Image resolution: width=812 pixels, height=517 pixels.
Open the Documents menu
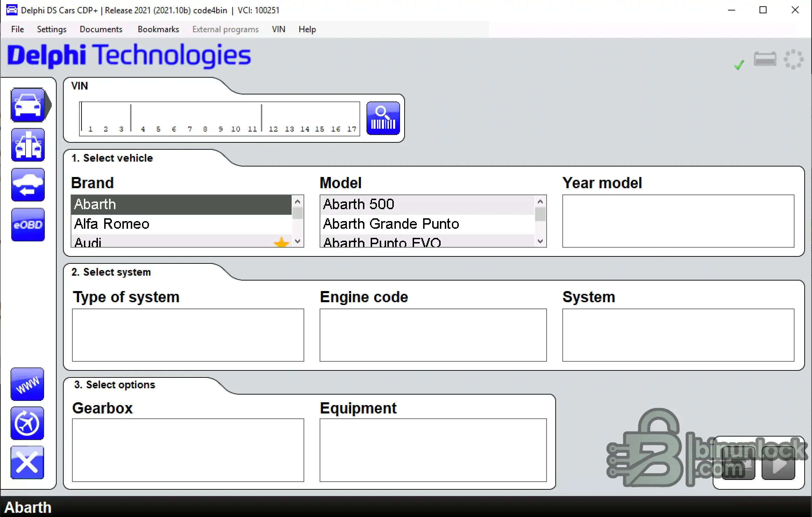click(x=101, y=29)
